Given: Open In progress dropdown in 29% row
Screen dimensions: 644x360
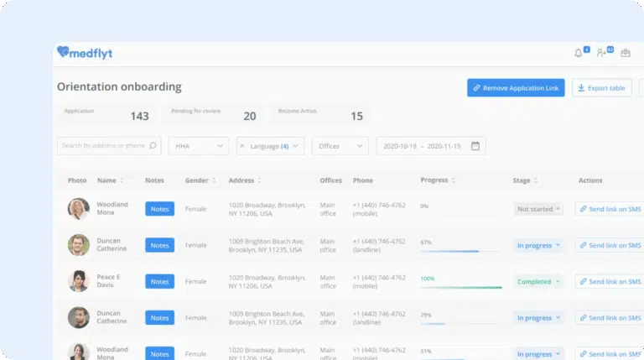Looking at the screenshot, I should tap(538, 318).
